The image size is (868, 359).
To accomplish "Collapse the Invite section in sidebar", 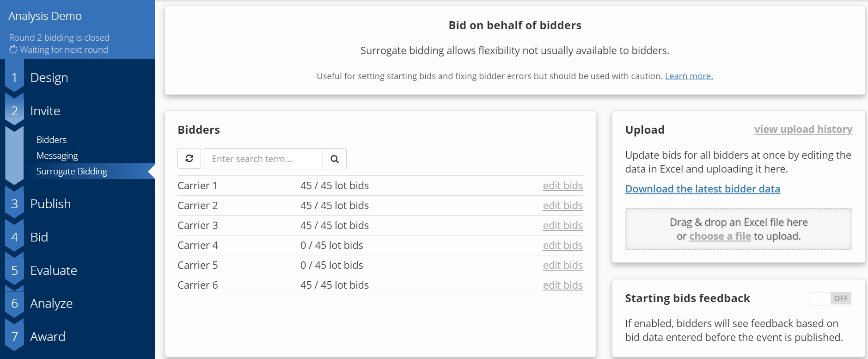I will (45, 111).
